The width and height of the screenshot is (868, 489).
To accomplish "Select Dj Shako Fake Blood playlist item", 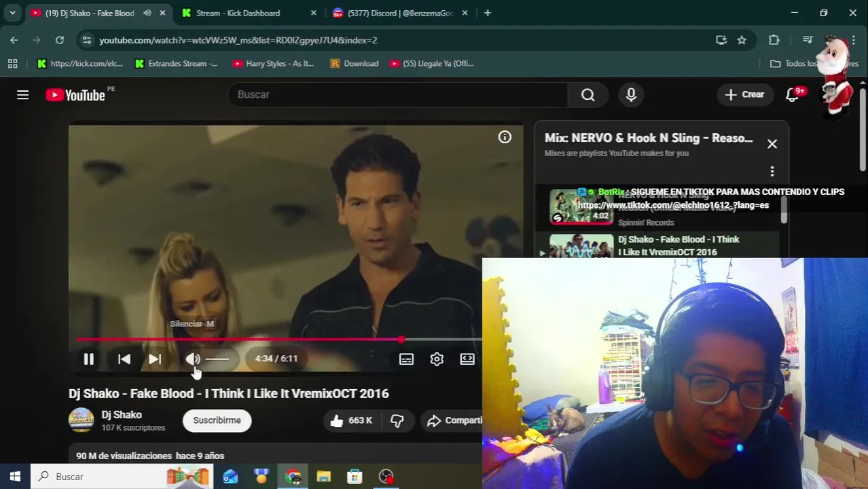I will pyautogui.click(x=659, y=246).
